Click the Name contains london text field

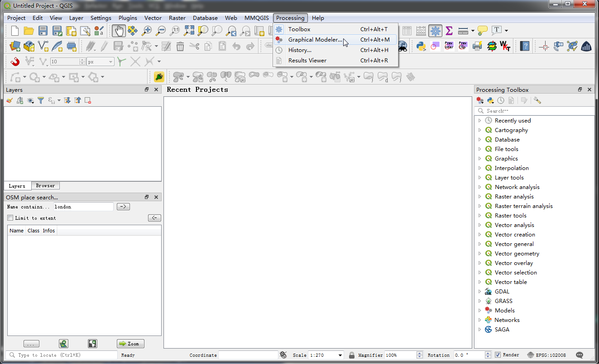(x=83, y=207)
